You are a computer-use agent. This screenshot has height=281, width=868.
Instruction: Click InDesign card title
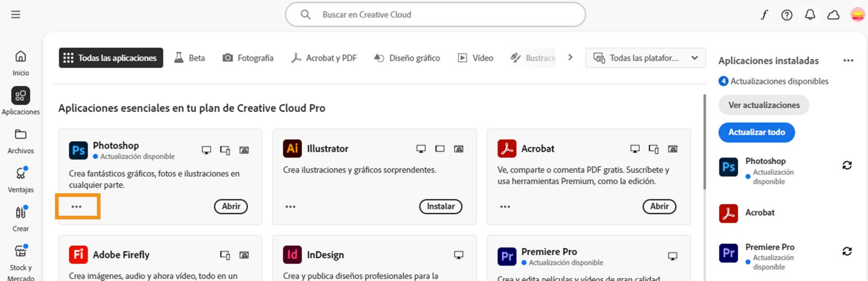click(325, 255)
